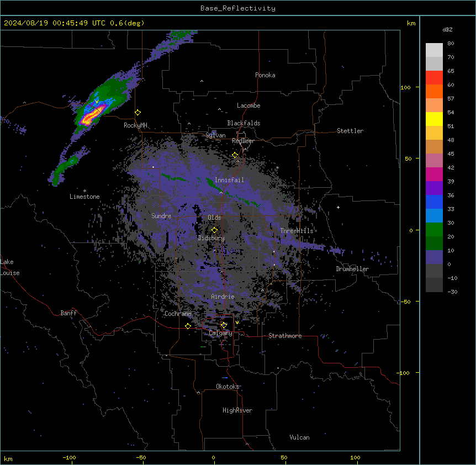Click the Innisfail city label

229,180
